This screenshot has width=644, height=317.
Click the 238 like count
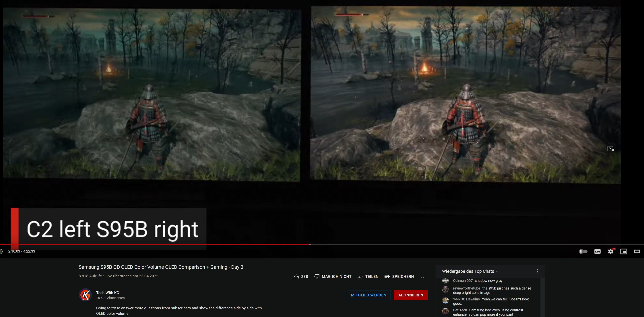pyautogui.click(x=304, y=277)
